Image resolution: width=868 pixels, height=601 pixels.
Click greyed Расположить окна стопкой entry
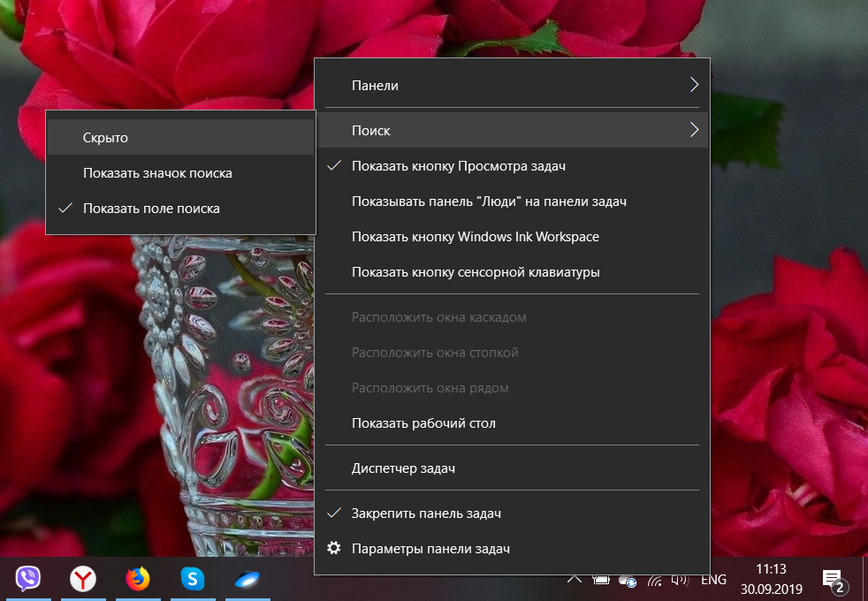point(512,353)
